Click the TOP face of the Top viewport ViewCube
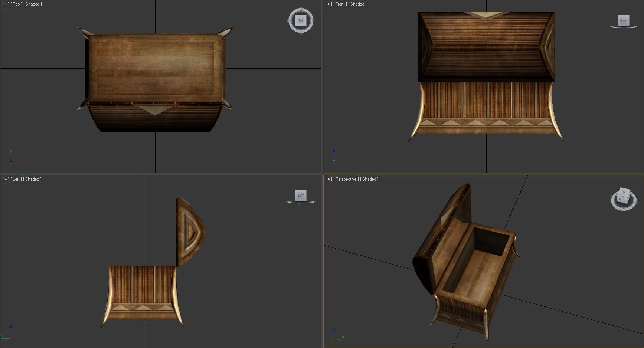 click(x=301, y=21)
